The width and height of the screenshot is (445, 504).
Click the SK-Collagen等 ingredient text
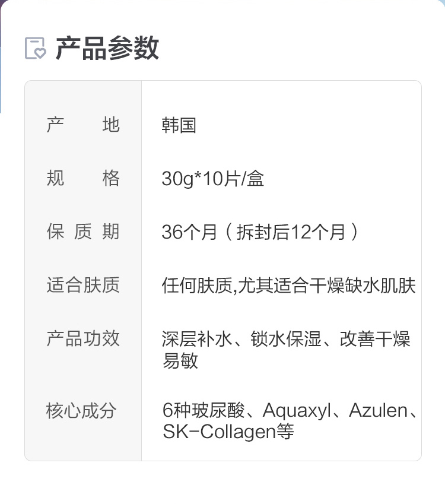pyautogui.click(x=228, y=432)
